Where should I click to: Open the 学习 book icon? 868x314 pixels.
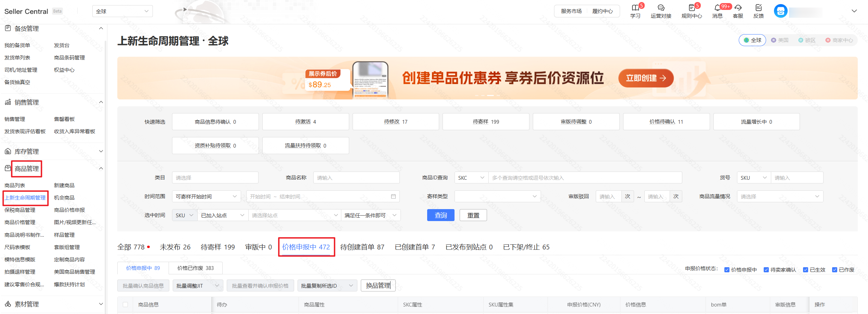(635, 8)
